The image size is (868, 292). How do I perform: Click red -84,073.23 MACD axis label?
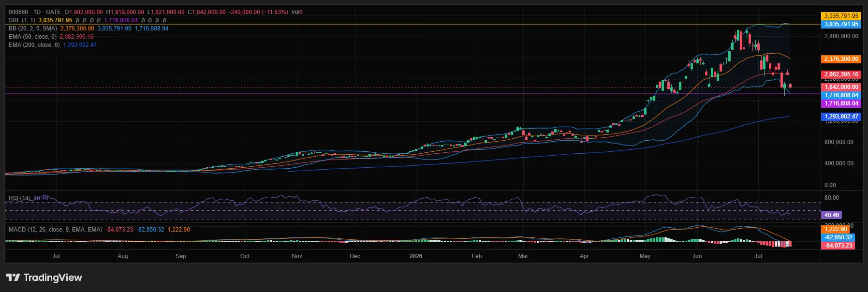pos(838,246)
